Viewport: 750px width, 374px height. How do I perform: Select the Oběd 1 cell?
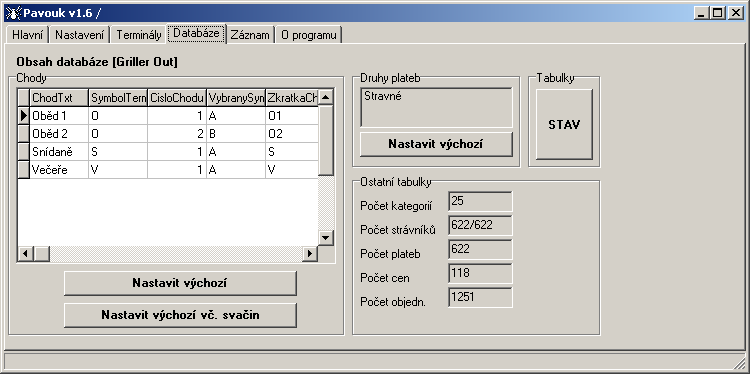(59, 116)
